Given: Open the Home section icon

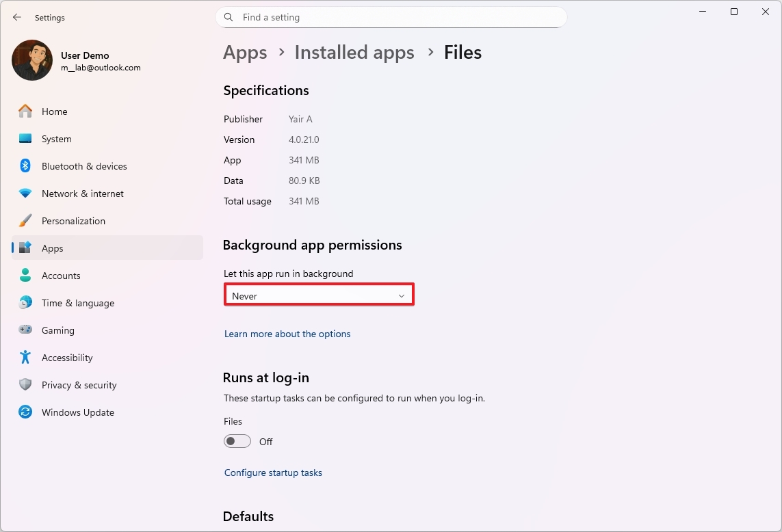Looking at the screenshot, I should click(25, 111).
